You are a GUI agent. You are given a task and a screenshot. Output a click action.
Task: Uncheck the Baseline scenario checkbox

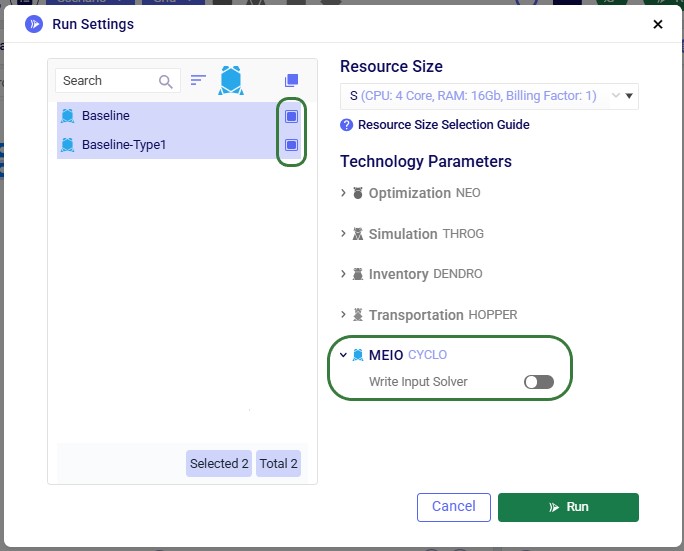pyautogui.click(x=291, y=116)
